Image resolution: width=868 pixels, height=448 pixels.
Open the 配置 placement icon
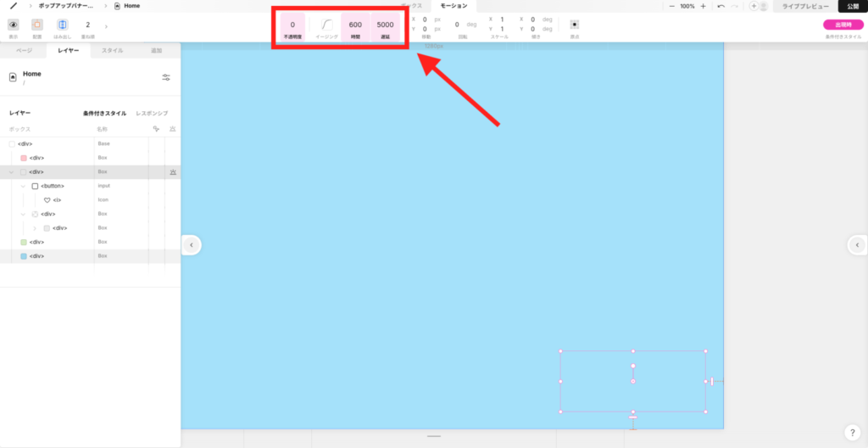tap(37, 25)
